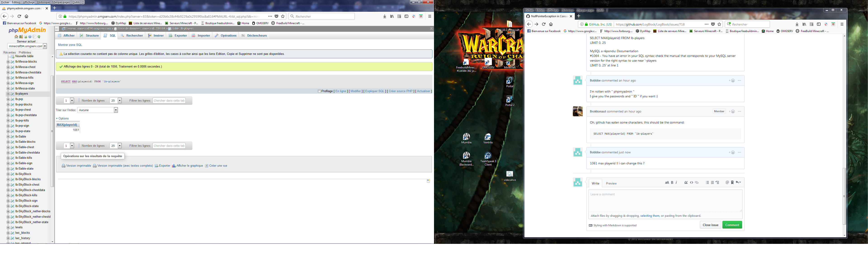Add a task list with the toolbar icon

(717, 182)
